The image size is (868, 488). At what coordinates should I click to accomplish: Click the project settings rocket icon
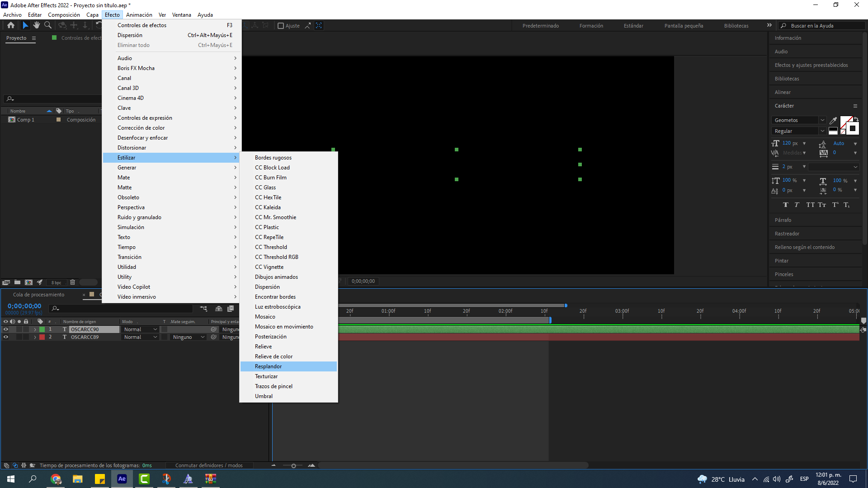coord(40,282)
